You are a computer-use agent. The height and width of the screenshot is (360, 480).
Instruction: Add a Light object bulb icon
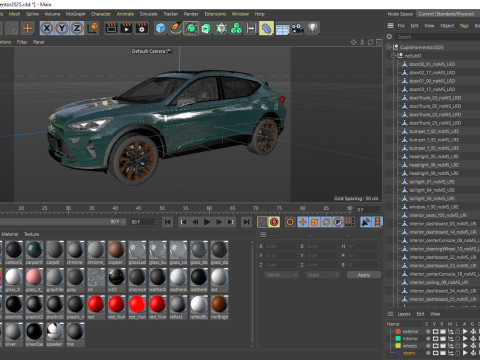pyautogui.click(x=313, y=28)
